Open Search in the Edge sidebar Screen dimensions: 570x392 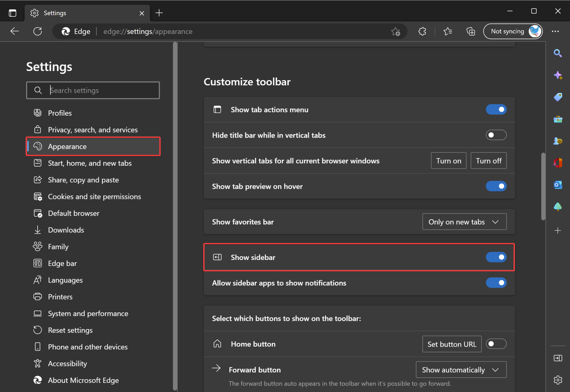pos(558,53)
